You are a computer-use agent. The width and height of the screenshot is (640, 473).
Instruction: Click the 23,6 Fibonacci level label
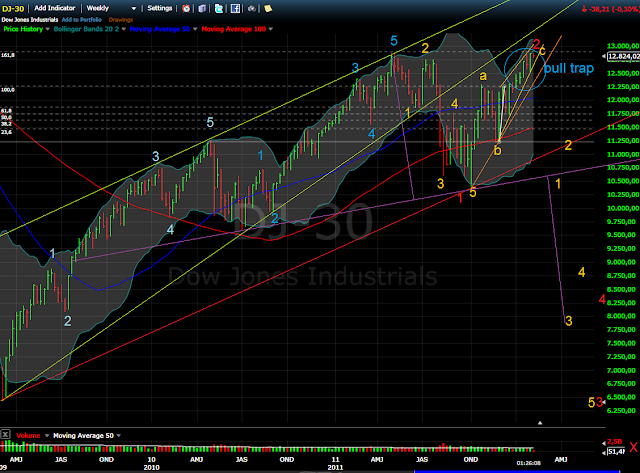7,132
